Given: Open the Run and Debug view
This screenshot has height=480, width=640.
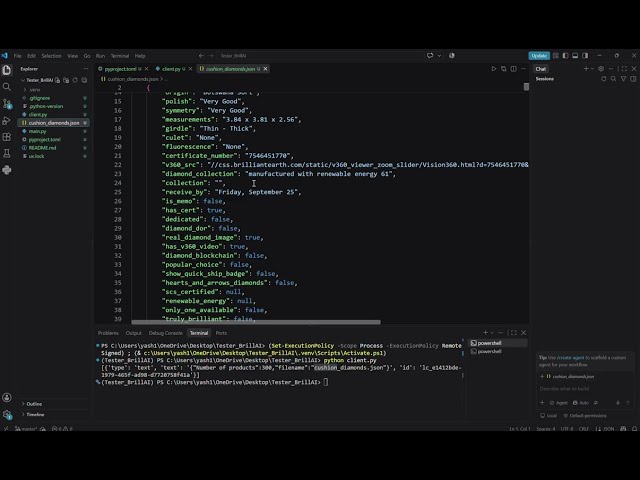Looking at the screenshot, I should [7, 120].
